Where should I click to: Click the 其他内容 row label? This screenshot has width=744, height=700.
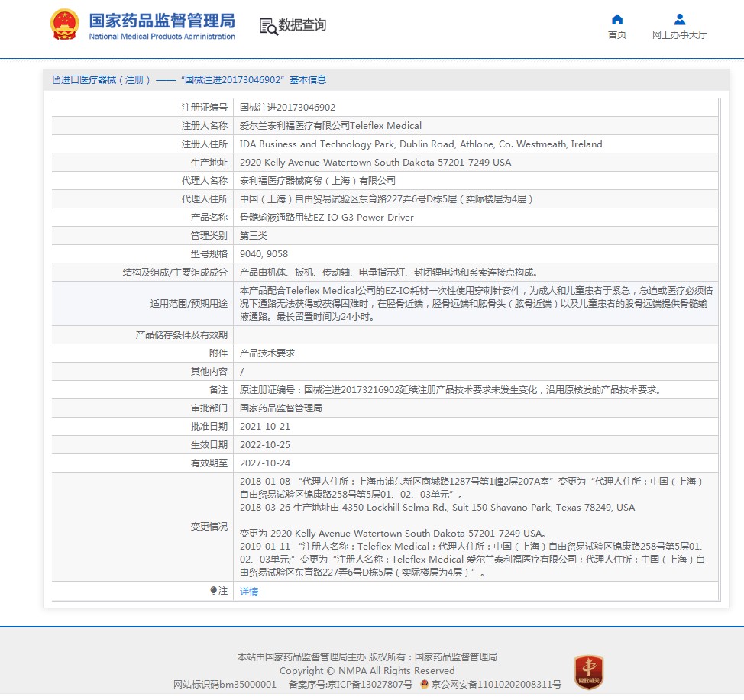209,372
